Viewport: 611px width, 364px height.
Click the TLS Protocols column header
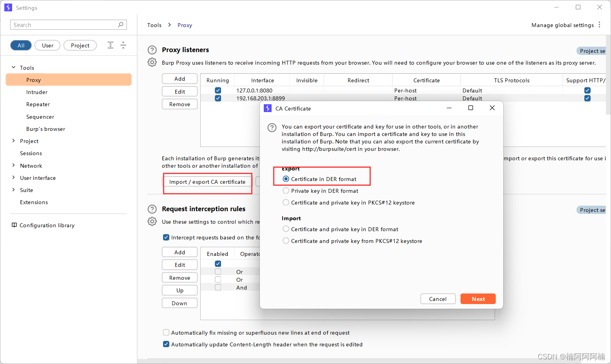(x=511, y=80)
